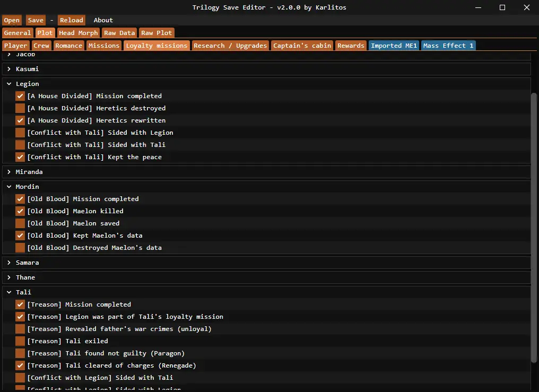Screen dimensions: 539x392
Task: Check Conflict with Legion Sided with Tali
Action: (x=20, y=378)
